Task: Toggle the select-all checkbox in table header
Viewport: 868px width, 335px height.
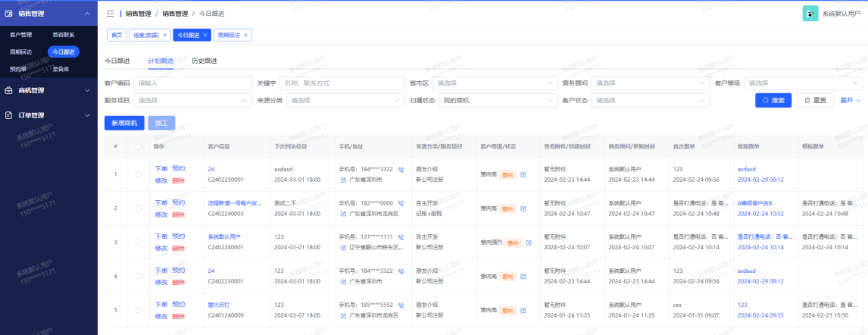Action: click(138, 146)
